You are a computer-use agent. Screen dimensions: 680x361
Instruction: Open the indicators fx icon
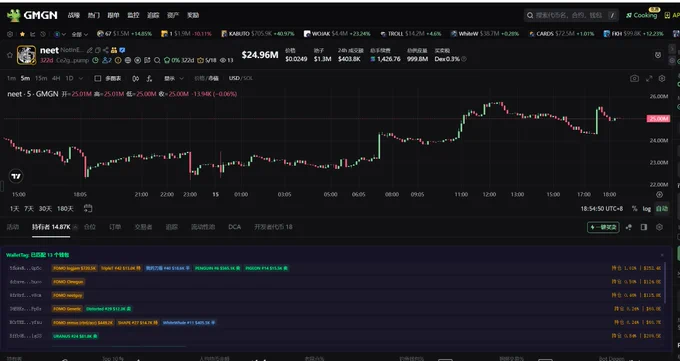[149, 79]
